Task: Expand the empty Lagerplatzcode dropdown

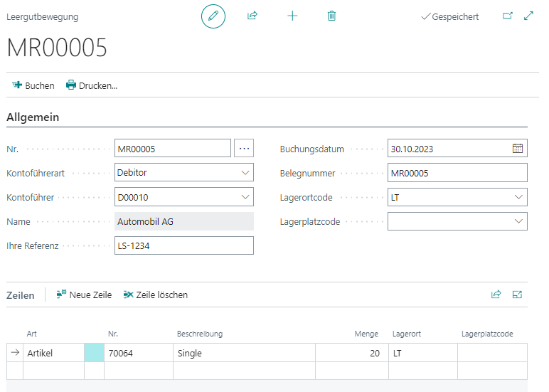Action: [x=518, y=221]
